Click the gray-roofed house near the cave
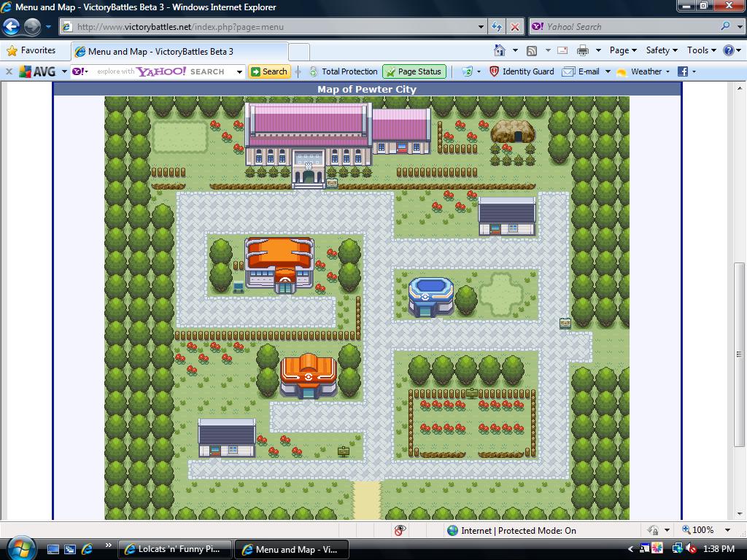Viewport: 747px width, 560px height. pyautogui.click(x=507, y=217)
